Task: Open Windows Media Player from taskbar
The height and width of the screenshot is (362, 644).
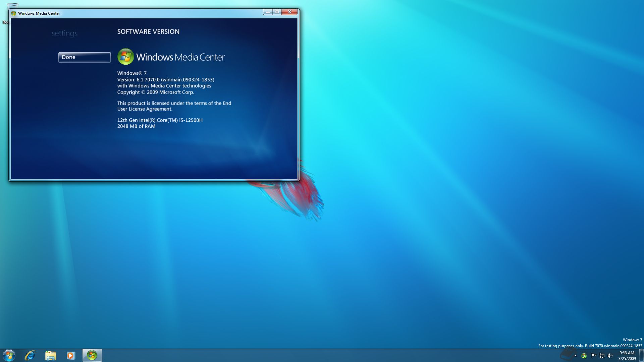Action: tap(71, 355)
